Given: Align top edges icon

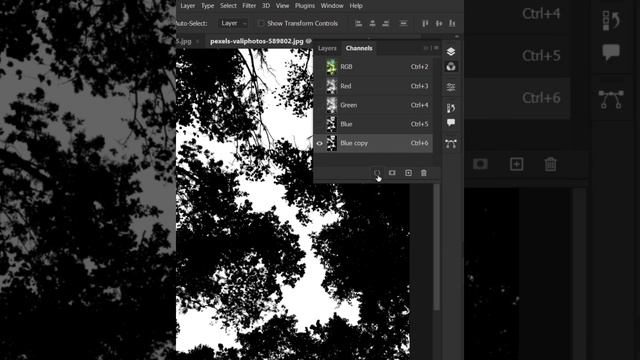Looking at the screenshot, I should pyautogui.click(x=425, y=24).
